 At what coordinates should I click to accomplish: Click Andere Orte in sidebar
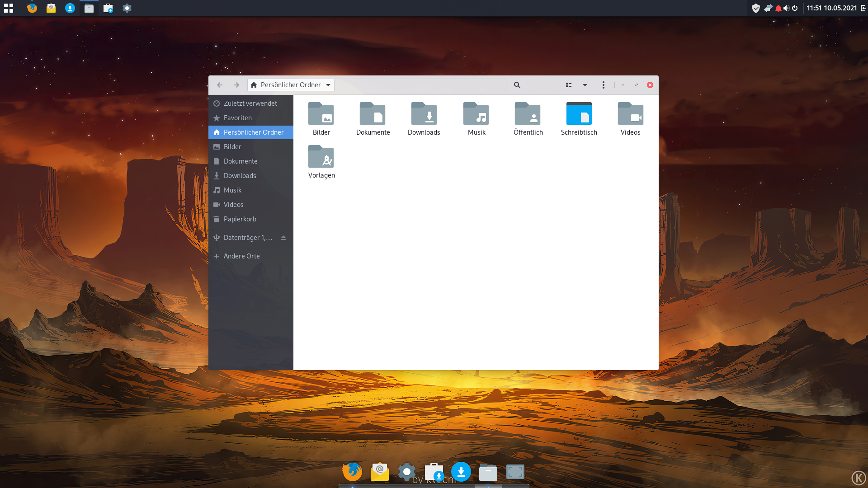point(241,256)
